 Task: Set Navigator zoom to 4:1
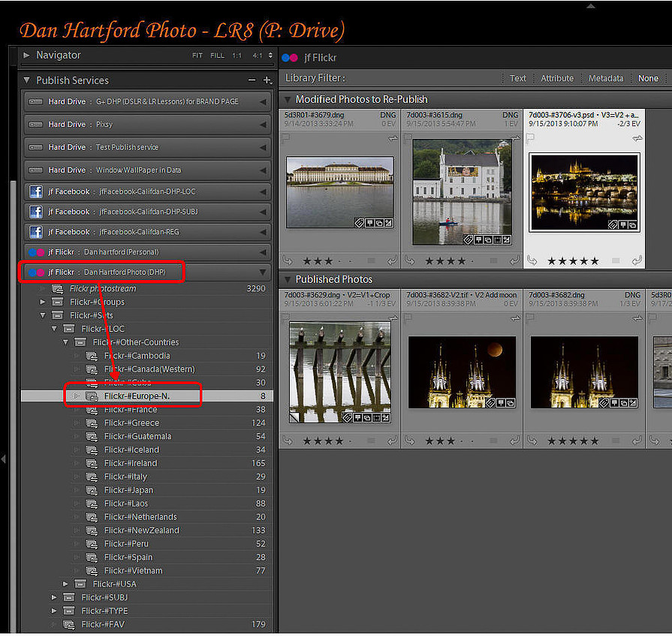pos(258,56)
